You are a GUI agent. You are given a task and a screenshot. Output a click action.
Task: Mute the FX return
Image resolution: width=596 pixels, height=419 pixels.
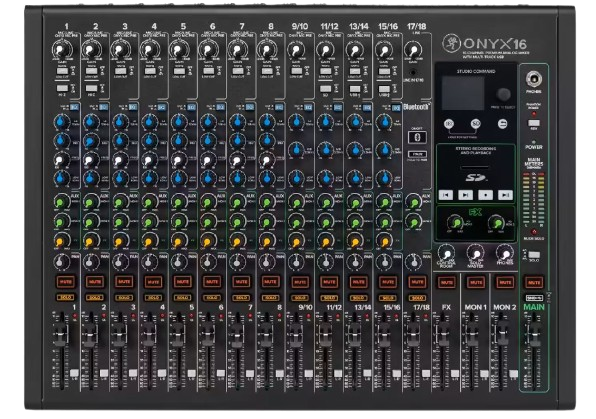pyautogui.click(x=446, y=282)
